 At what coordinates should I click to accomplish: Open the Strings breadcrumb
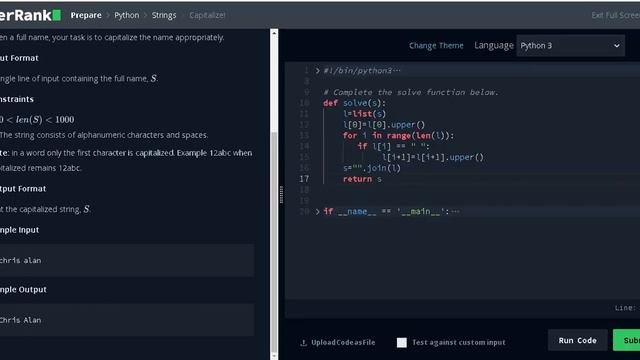[x=164, y=15]
